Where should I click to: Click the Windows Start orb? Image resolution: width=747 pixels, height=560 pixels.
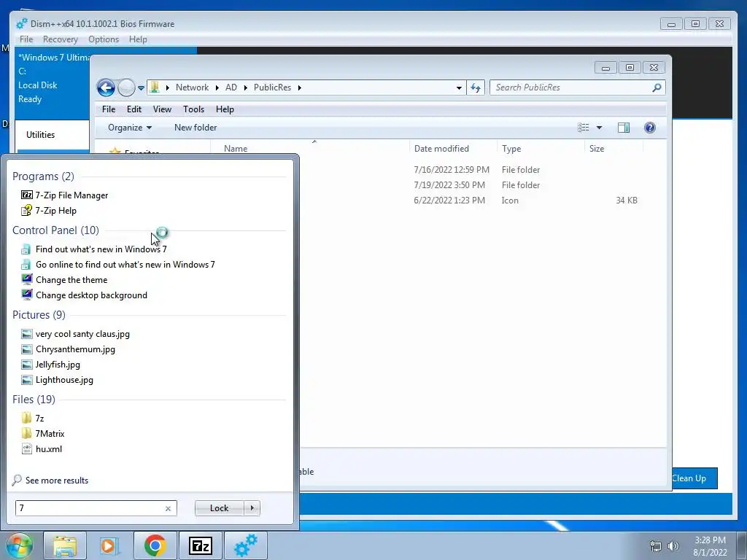[x=20, y=545]
